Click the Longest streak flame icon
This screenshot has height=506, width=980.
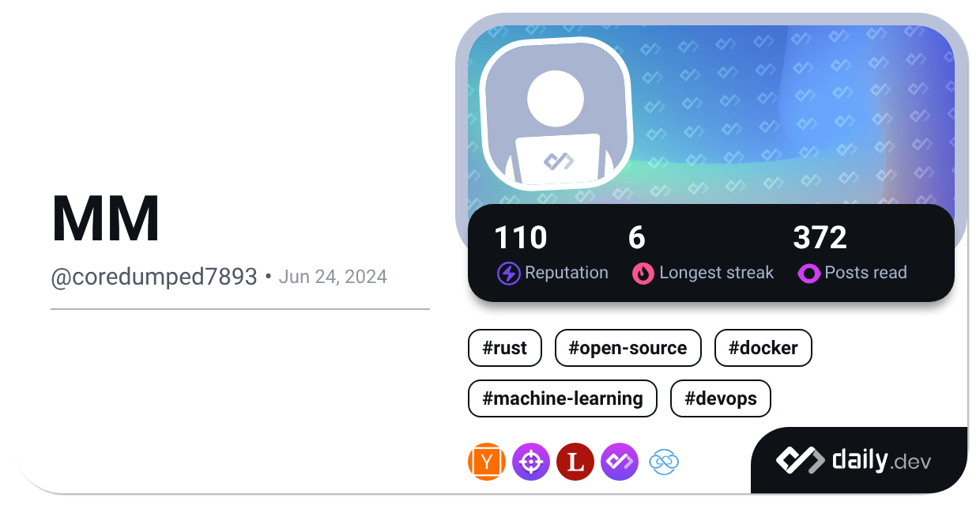click(x=643, y=274)
